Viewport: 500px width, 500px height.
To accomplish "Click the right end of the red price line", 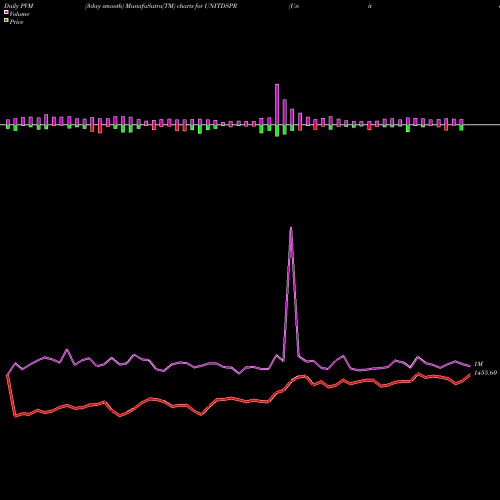I will (470, 375).
